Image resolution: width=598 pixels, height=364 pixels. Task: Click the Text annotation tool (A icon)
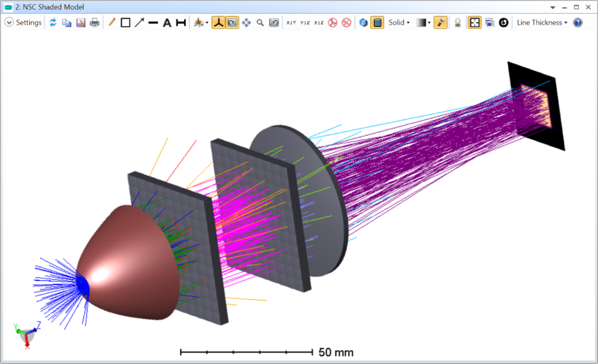click(x=167, y=22)
